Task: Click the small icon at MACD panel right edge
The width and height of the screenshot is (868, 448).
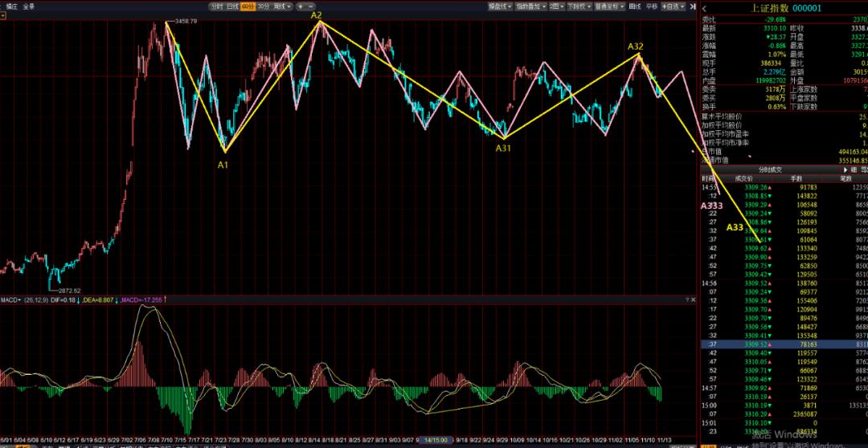Action: (693, 299)
